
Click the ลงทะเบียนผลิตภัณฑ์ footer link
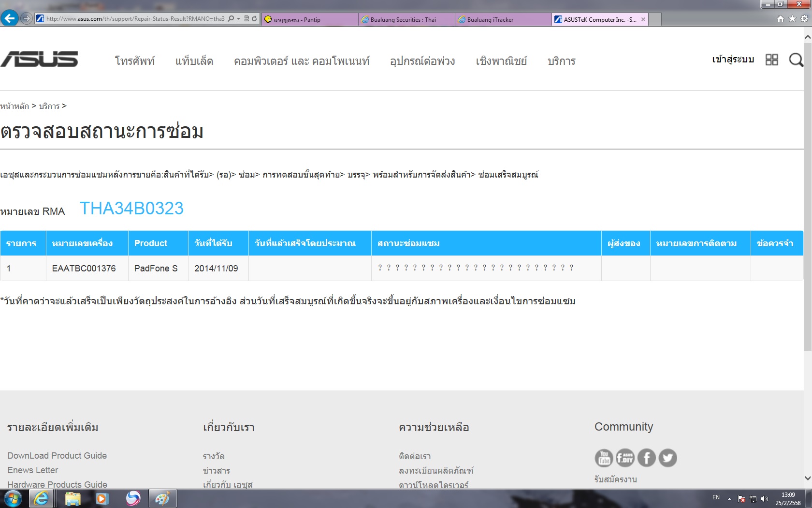click(x=436, y=471)
